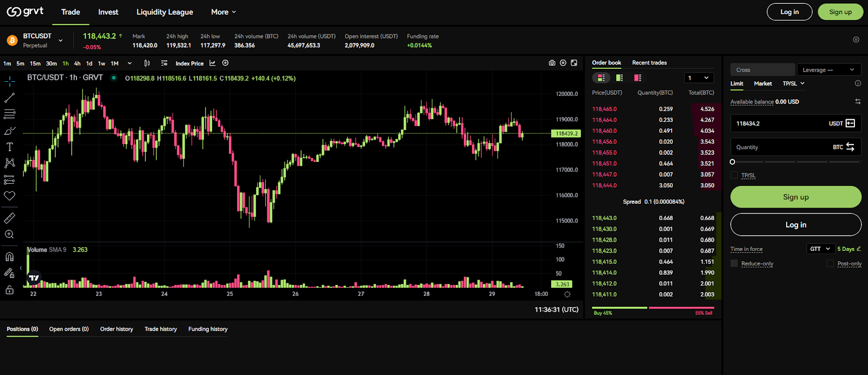Open the chart display settings icon

[x=164, y=63]
